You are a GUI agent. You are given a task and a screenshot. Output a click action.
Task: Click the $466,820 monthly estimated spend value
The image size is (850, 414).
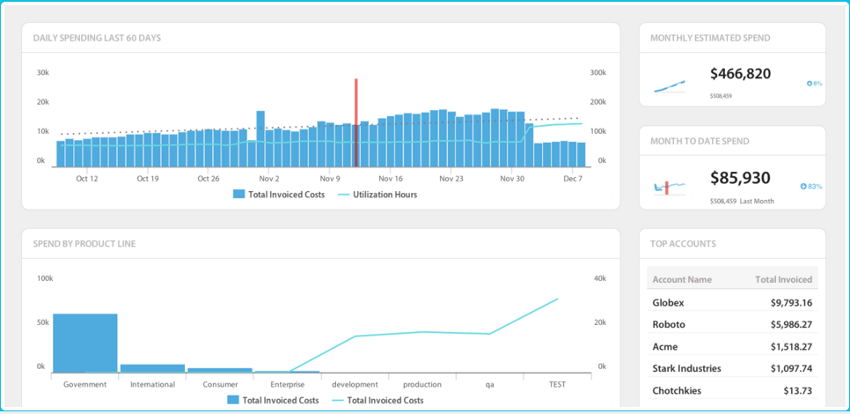pyautogui.click(x=740, y=74)
